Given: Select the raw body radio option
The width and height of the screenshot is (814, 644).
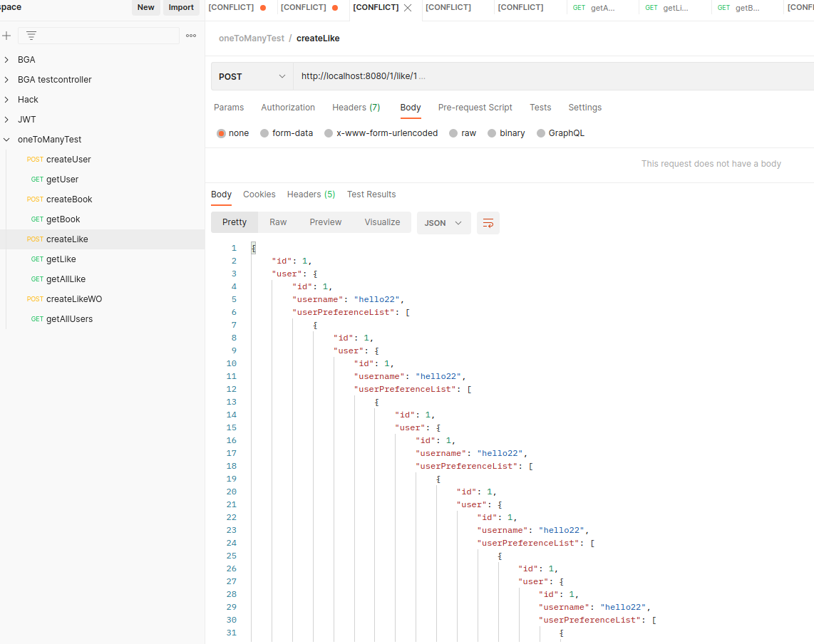Looking at the screenshot, I should 453,133.
